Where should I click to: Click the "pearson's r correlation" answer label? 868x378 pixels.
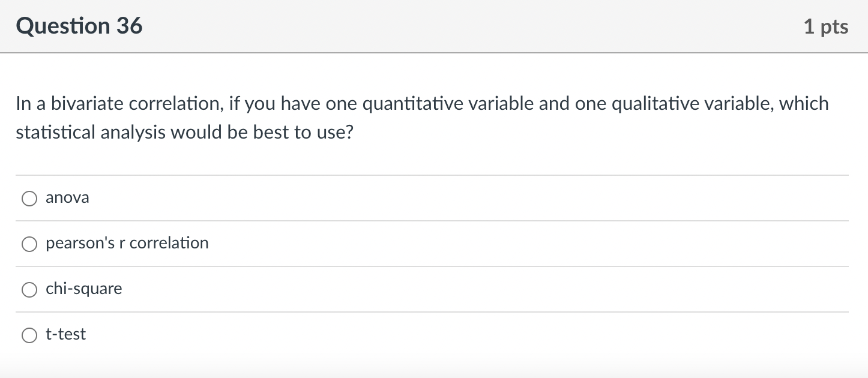pyautogui.click(x=127, y=244)
